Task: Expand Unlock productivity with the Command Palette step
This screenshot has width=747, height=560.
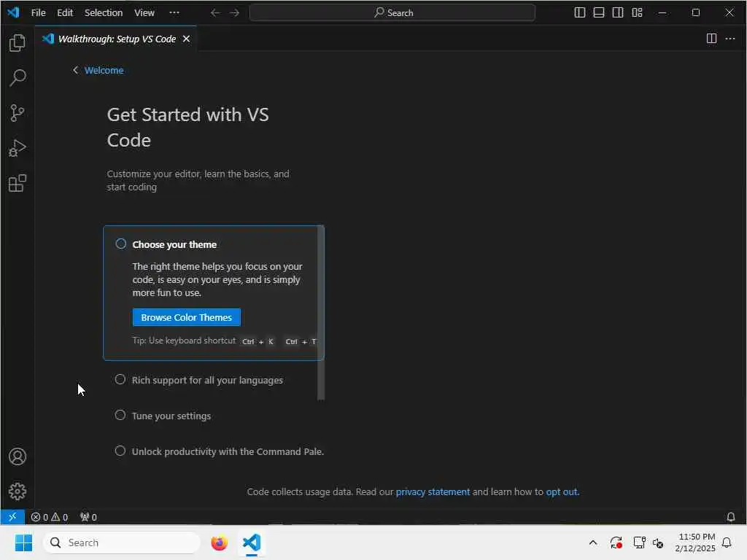Action: [x=228, y=451]
